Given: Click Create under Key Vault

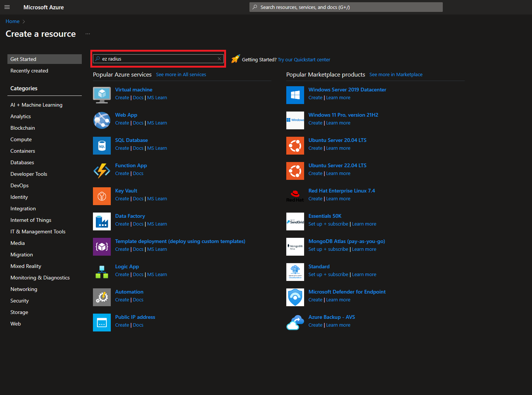Looking at the screenshot, I should 122,198.
